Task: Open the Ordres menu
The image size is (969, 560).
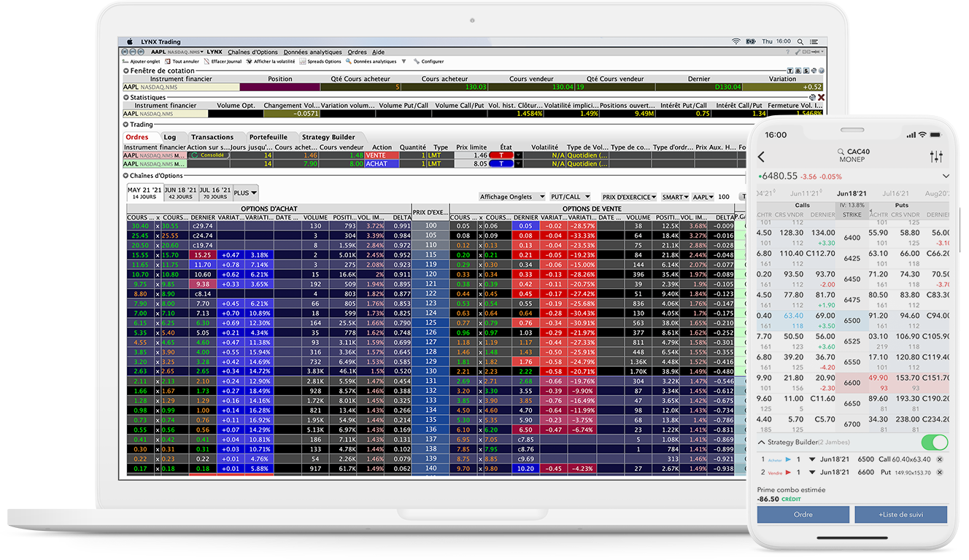Action: [x=357, y=52]
